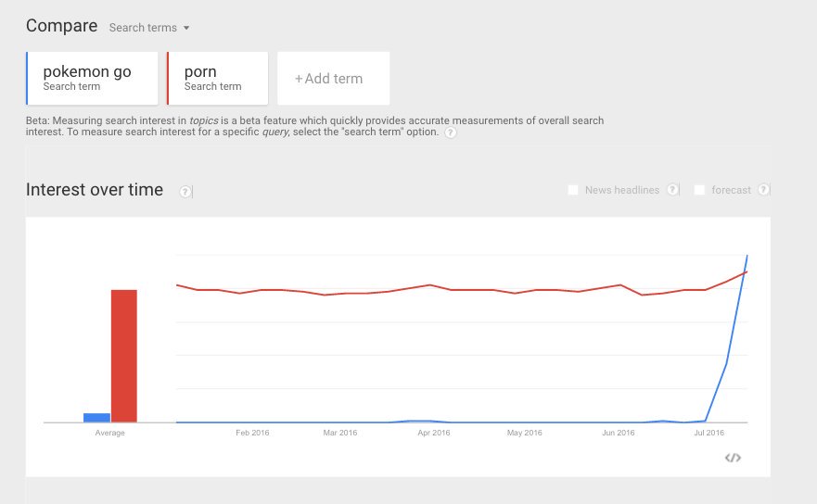
Task: Click the Apr 2016 axis label
Action: [433, 433]
